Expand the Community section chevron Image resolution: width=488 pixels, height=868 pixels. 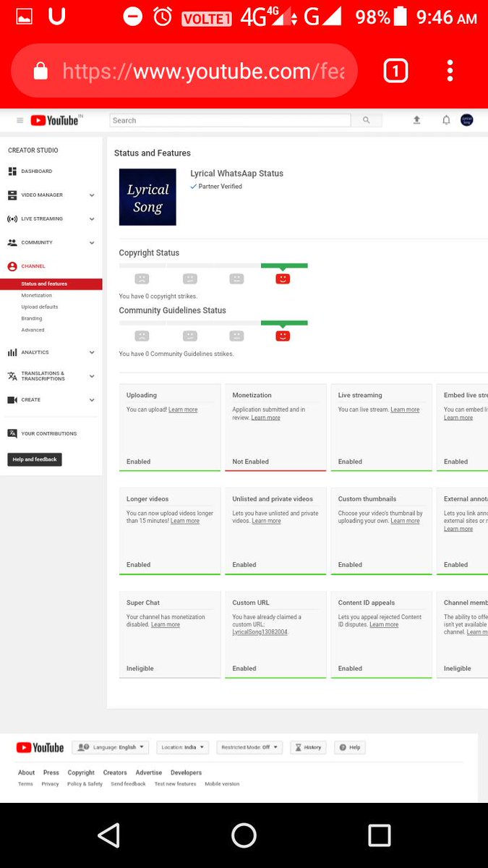coord(92,242)
